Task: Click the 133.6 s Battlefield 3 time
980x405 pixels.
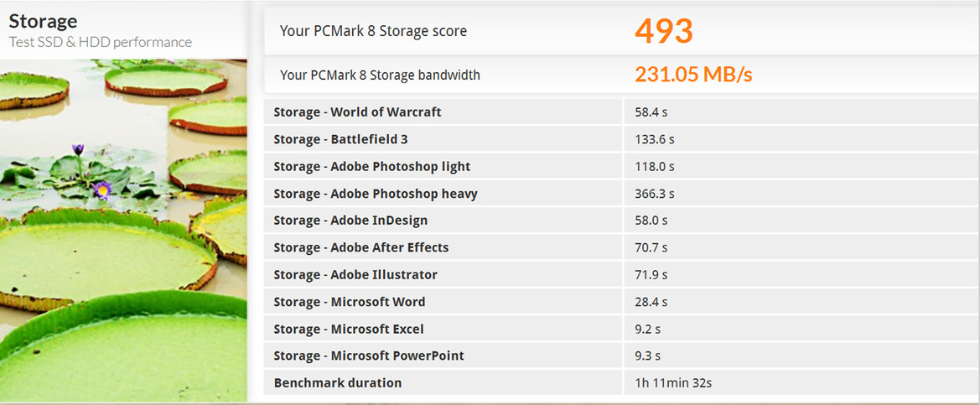Action: 655,139
